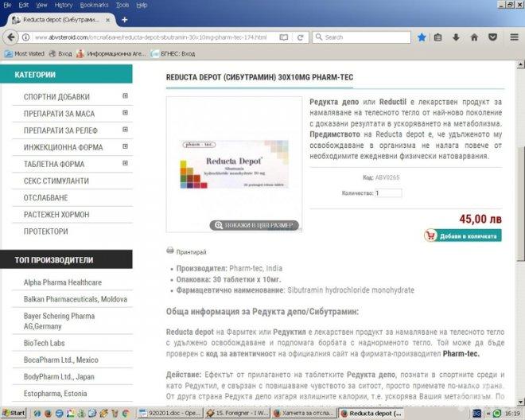
Task: Click the Покажи в цял размер button
Action: (x=255, y=225)
